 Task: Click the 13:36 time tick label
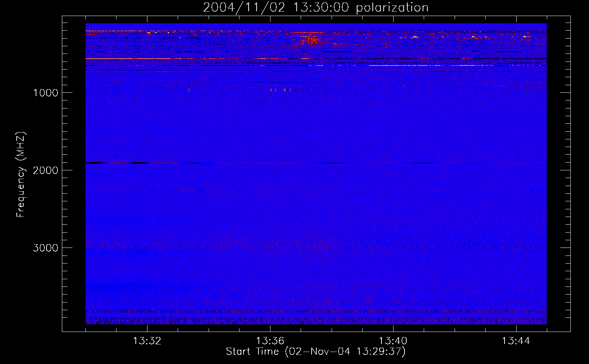pyautogui.click(x=270, y=341)
